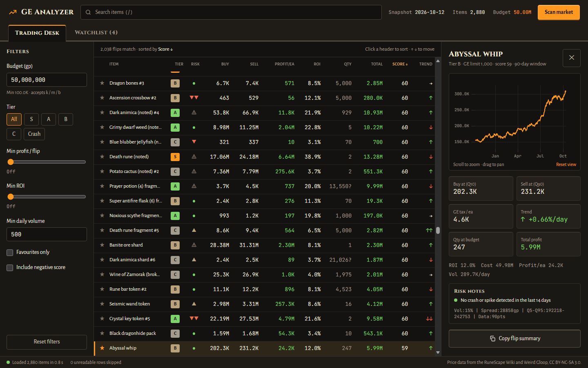Sort by the ROI column header

[317, 64]
